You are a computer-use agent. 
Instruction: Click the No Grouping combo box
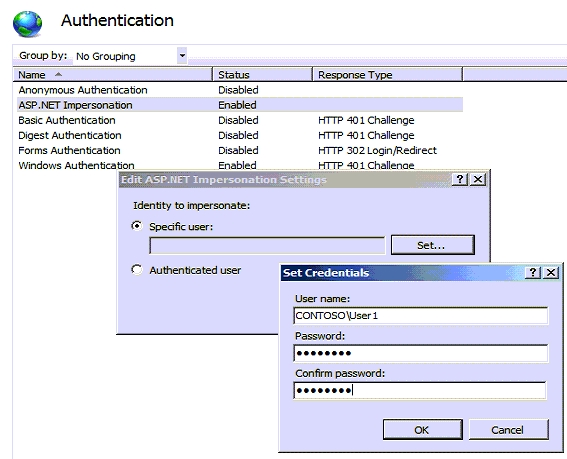(x=130, y=56)
